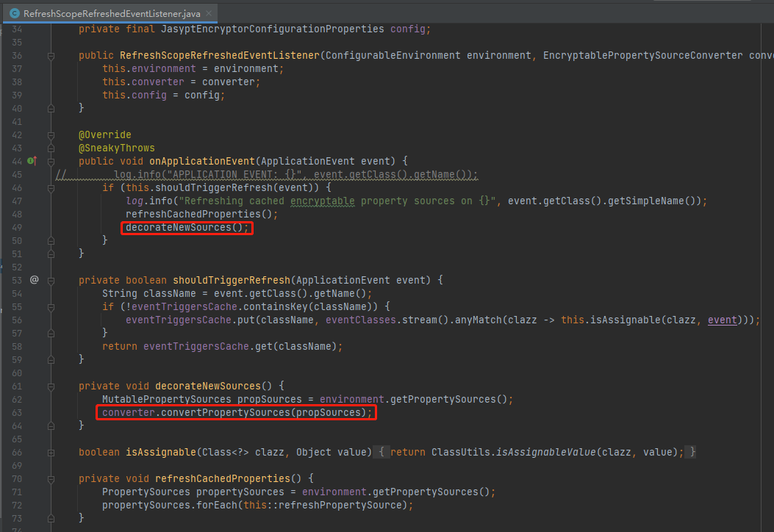Collapse onApplicationEvent with the line 44 fold marker
The width and height of the screenshot is (774, 532).
51,161
